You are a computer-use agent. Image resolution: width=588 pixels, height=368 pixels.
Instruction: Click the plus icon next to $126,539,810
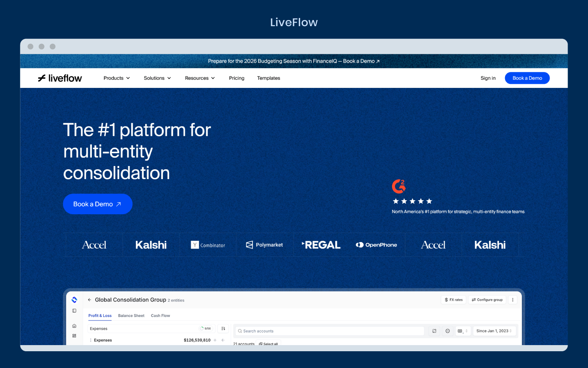215,340
